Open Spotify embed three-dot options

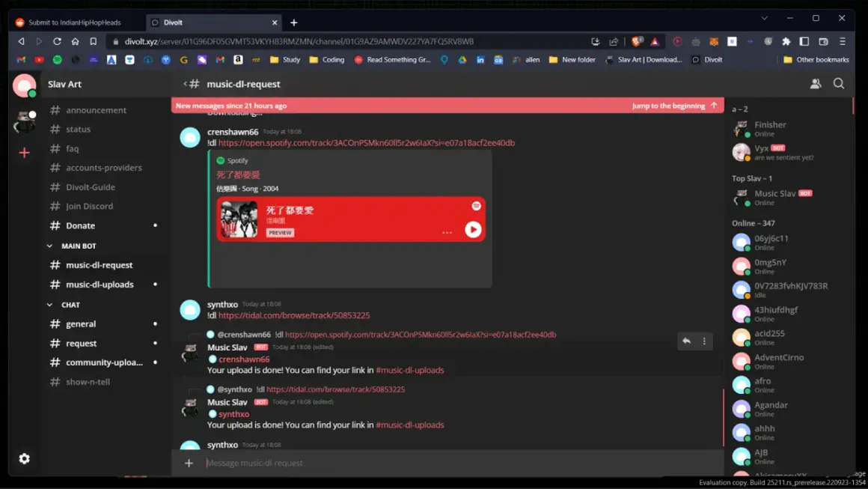447,233
